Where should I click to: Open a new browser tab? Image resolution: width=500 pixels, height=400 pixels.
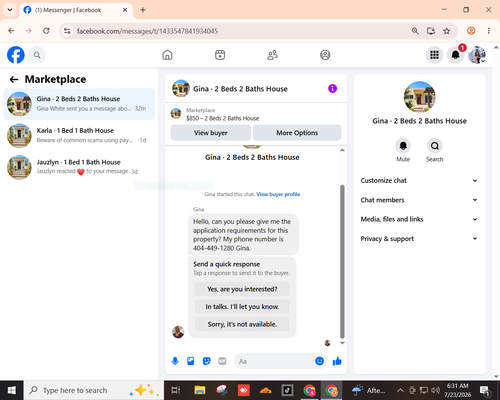coord(143,10)
